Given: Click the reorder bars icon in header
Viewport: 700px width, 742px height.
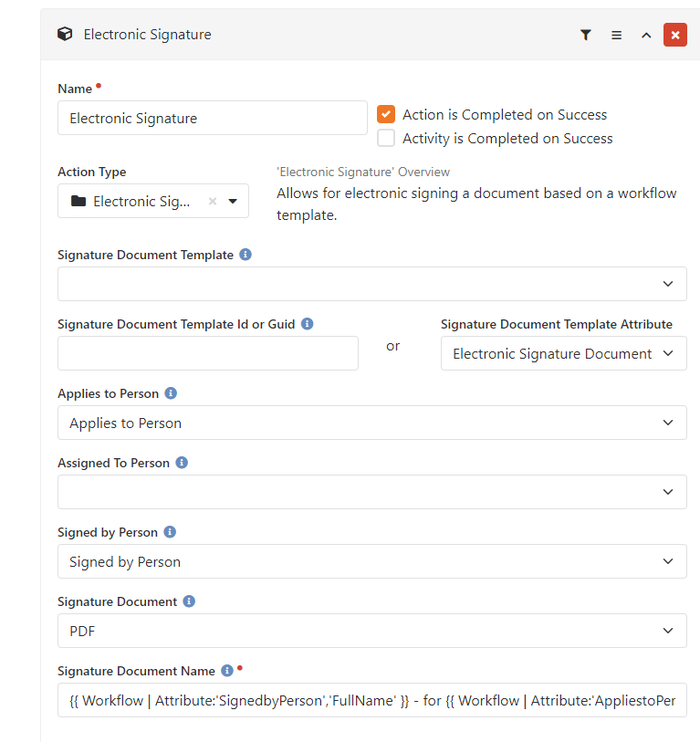Looking at the screenshot, I should [x=616, y=35].
